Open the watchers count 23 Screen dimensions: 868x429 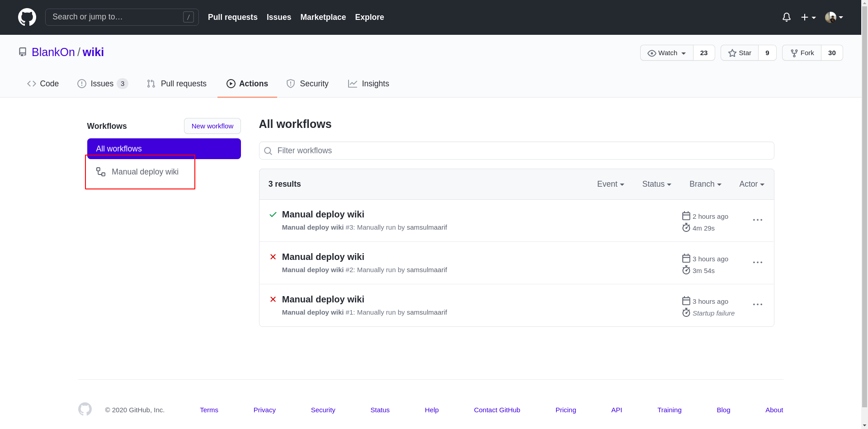(x=704, y=53)
